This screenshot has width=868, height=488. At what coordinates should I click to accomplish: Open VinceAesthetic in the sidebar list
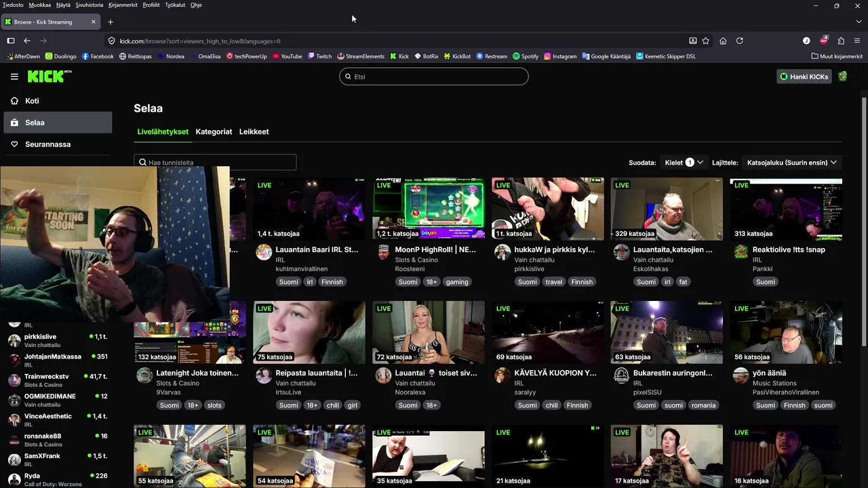58,420
